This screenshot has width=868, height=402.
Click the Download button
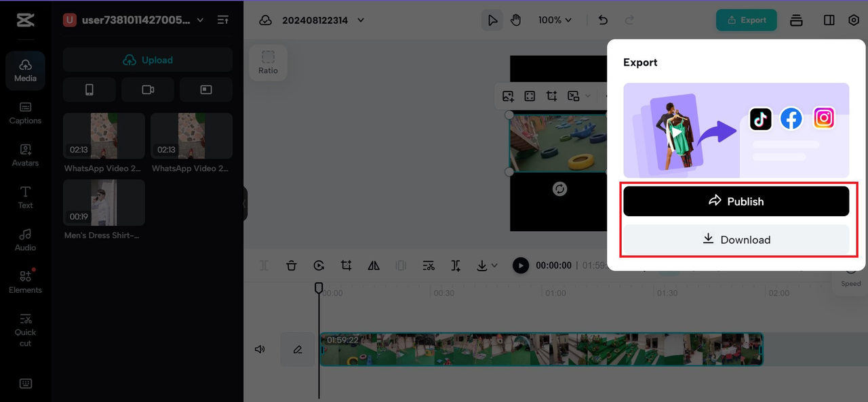point(736,239)
